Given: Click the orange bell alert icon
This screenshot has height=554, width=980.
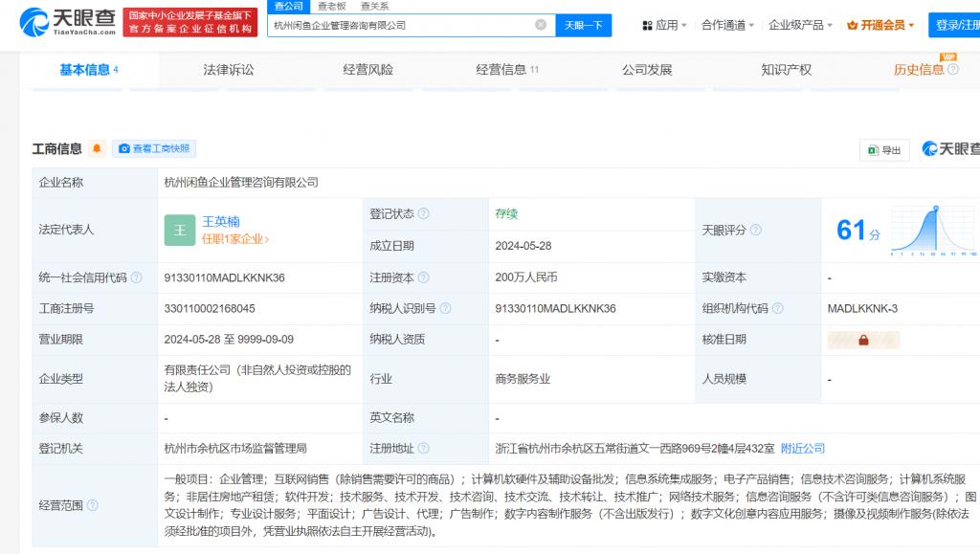Looking at the screenshot, I should coord(97,148).
